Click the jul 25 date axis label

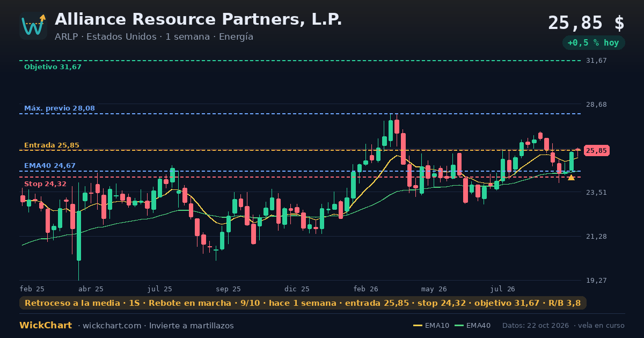click(160, 289)
